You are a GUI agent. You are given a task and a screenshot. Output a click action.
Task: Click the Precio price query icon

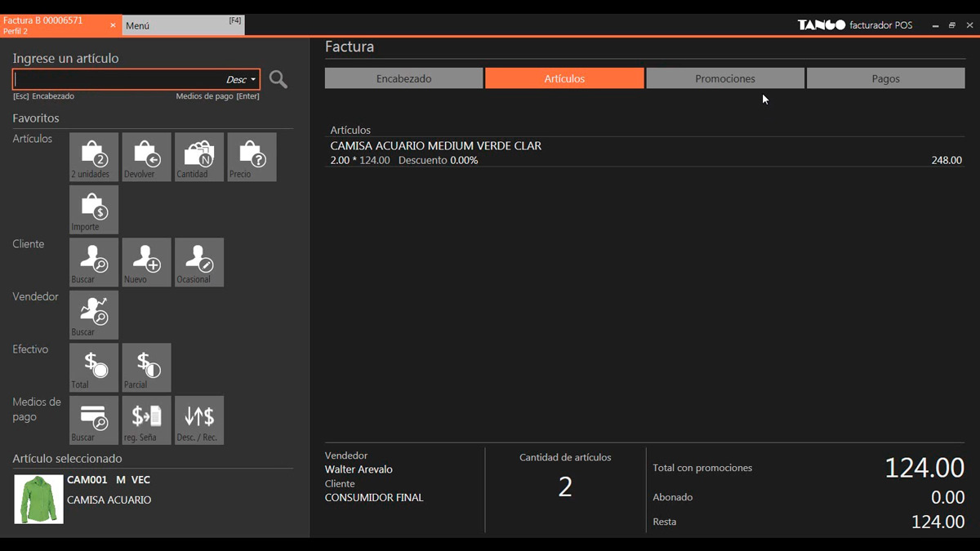(x=252, y=157)
